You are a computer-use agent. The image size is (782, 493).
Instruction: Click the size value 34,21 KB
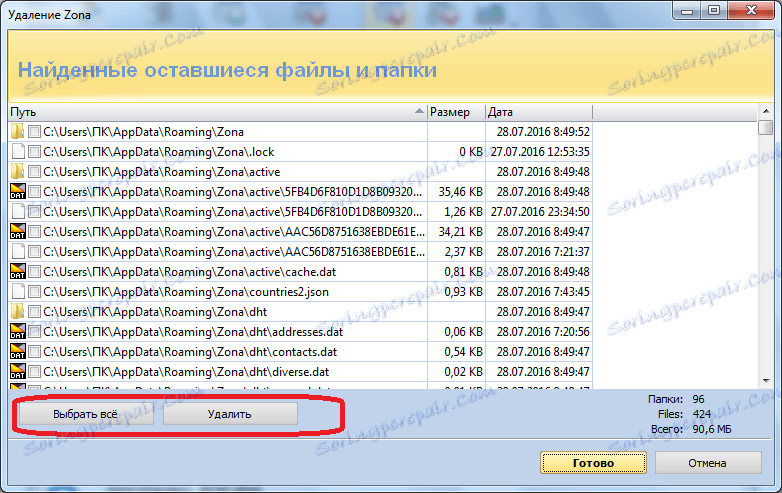point(460,231)
